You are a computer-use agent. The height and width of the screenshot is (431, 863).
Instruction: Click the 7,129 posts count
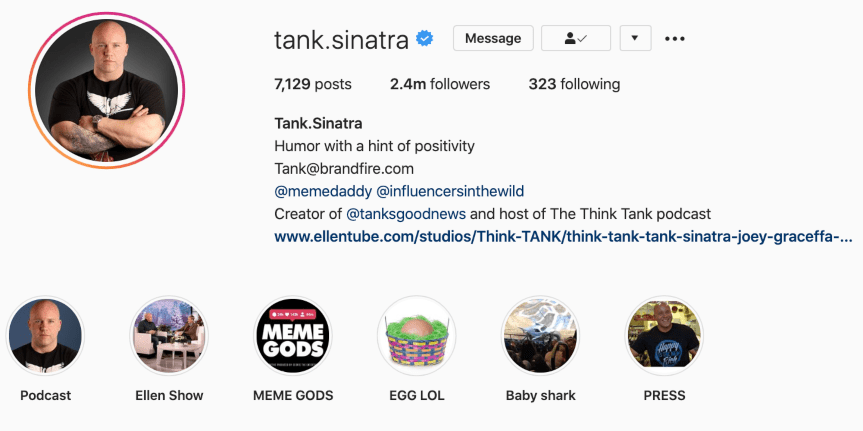pyautogui.click(x=313, y=84)
